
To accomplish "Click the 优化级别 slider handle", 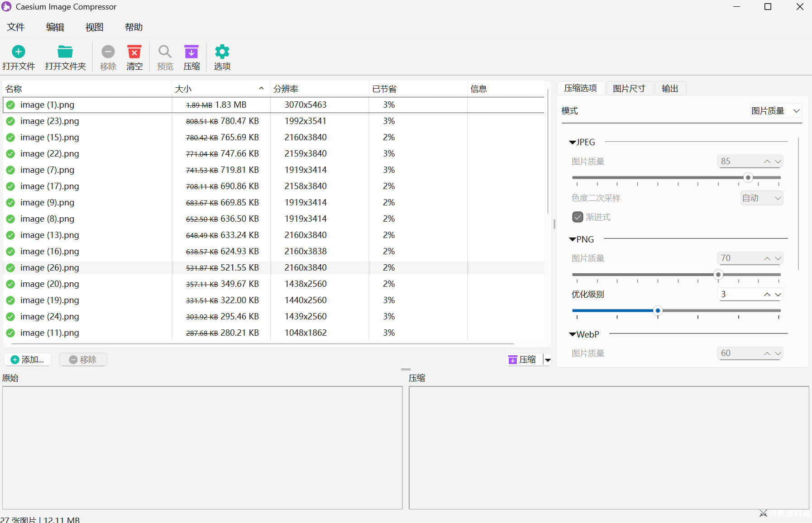I will pyautogui.click(x=658, y=311).
